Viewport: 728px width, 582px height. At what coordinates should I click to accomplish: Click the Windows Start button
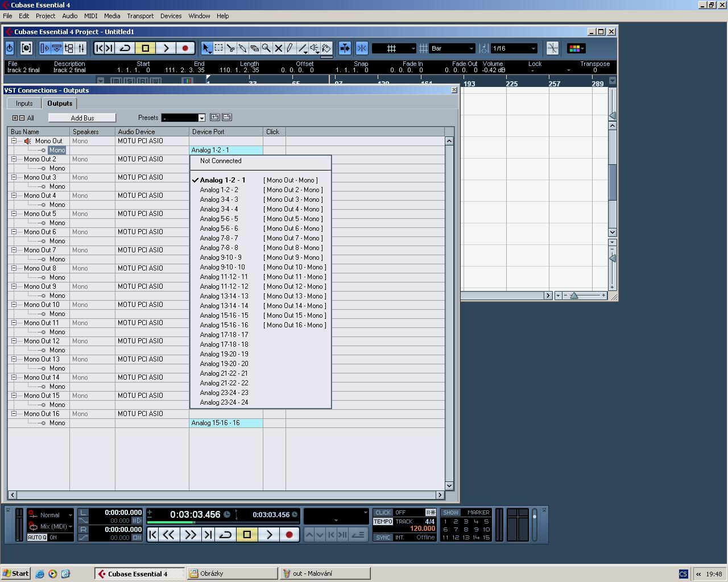[16, 573]
